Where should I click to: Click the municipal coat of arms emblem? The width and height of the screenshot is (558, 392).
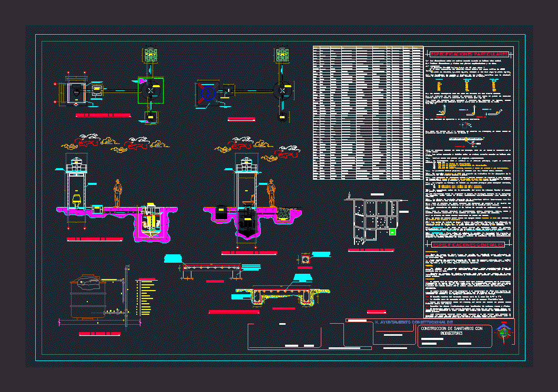tap(504, 333)
